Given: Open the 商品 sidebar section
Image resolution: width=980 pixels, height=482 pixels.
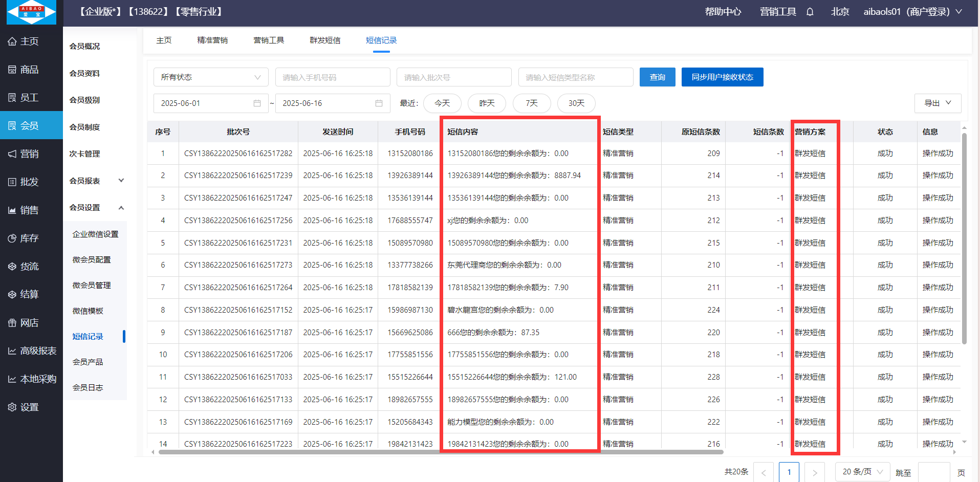Looking at the screenshot, I should 30,70.
